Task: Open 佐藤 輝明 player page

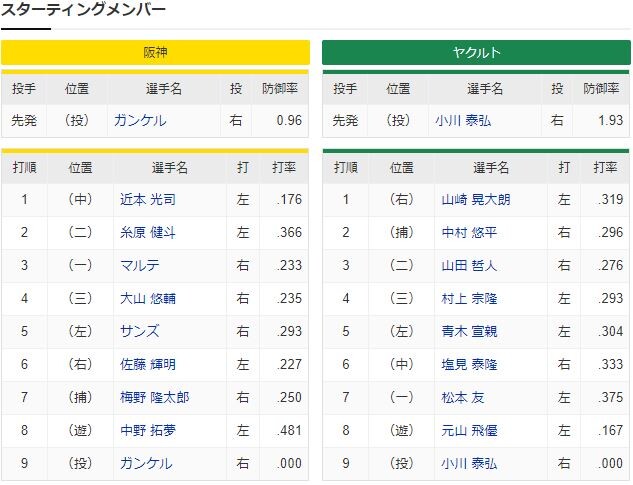Action: tap(148, 364)
